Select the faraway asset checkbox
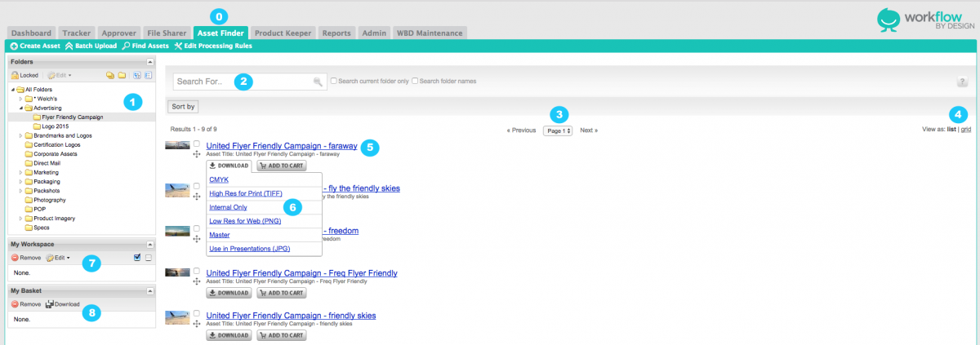The width and height of the screenshot is (980, 345). (197, 144)
